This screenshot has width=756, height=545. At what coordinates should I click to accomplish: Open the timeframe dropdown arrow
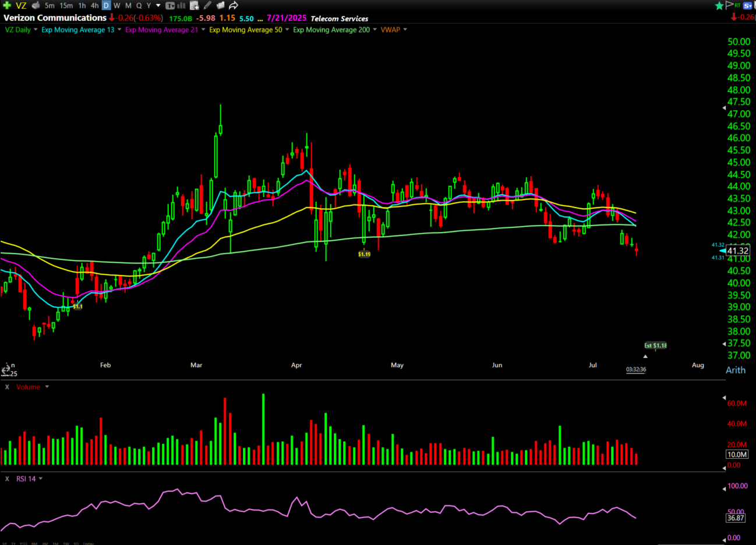[x=158, y=5]
